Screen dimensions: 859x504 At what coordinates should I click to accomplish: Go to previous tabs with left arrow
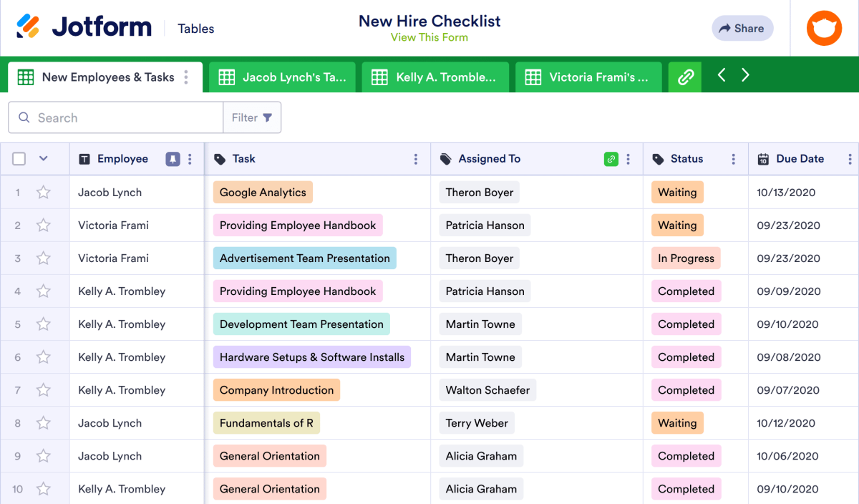coord(722,75)
